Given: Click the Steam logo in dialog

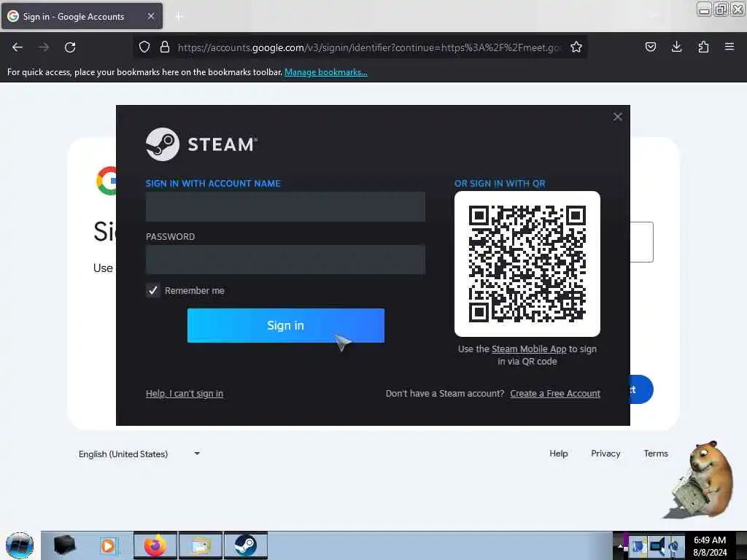Looking at the screenshot, I should [201, 144].
